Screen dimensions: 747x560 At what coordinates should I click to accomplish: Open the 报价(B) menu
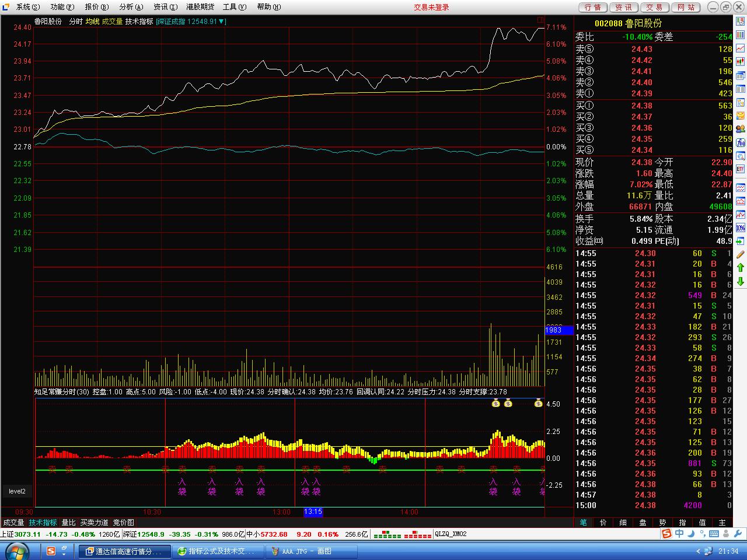[97, 7]
